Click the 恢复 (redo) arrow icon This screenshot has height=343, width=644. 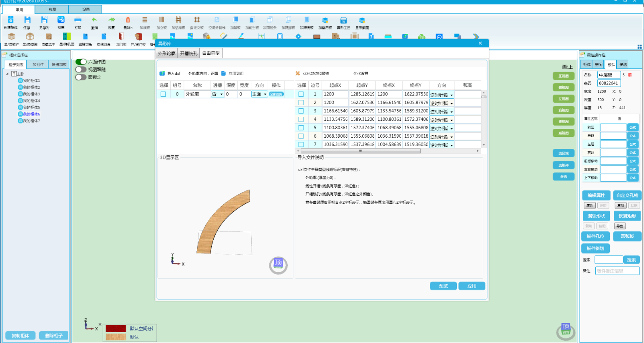(x=111, y=20)
